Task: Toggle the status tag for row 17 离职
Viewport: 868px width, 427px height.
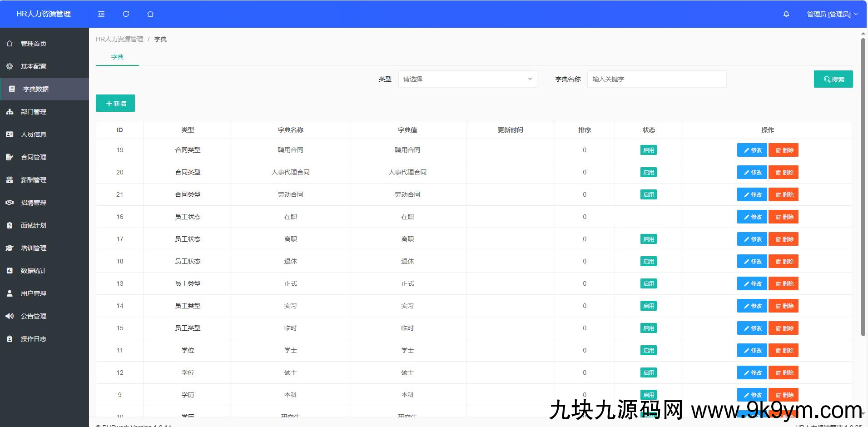Action: (x=648, y=239)
